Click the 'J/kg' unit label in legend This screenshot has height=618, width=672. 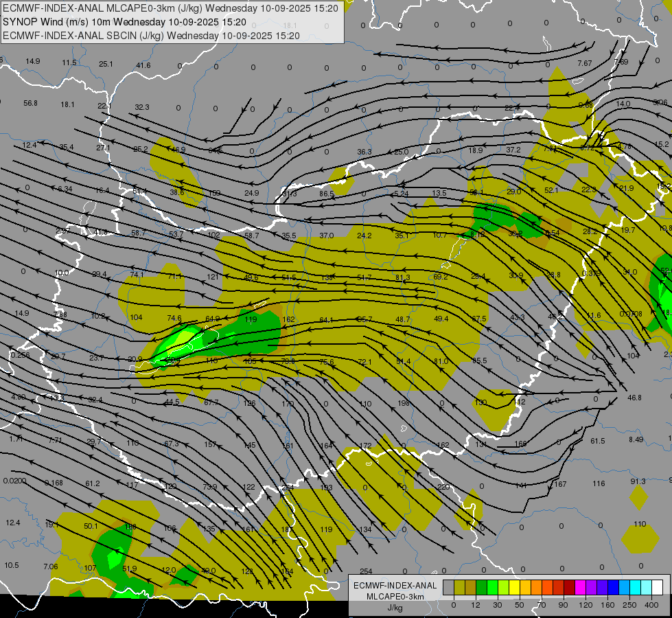pos(395,608)
